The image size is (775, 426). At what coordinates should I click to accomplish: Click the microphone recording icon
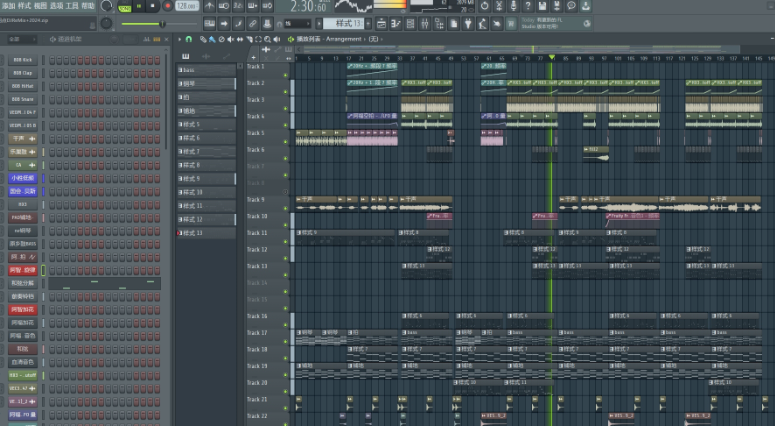513,6
